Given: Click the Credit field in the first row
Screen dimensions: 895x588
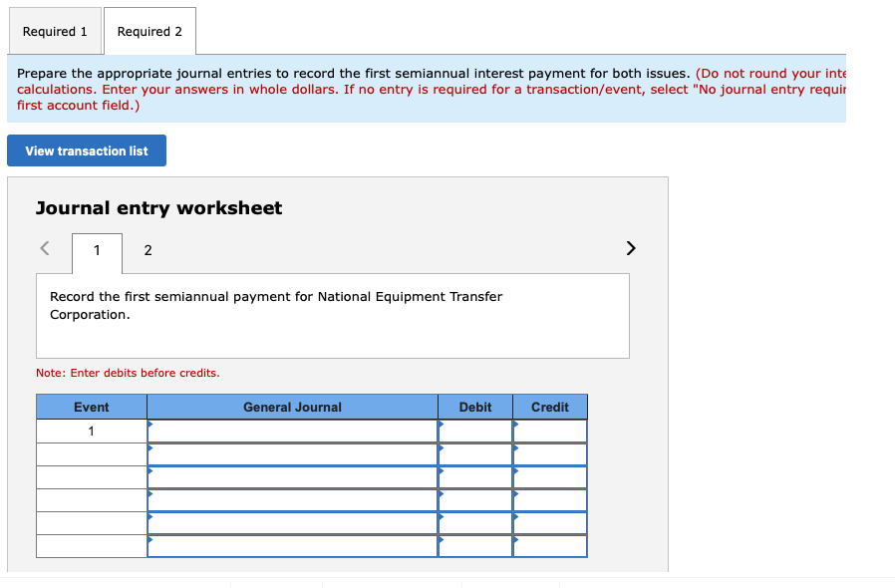Looking at the screenshot, I should 551,431.
